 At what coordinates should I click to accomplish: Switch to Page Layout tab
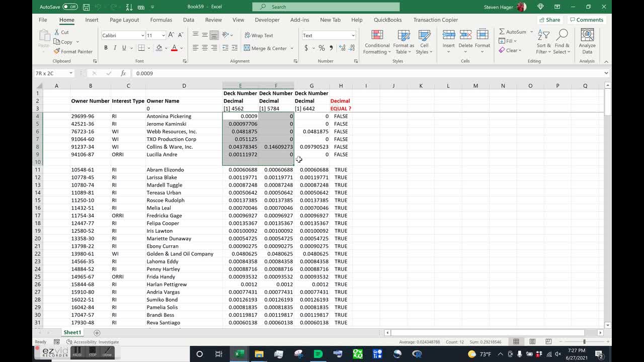click(124, 20)
